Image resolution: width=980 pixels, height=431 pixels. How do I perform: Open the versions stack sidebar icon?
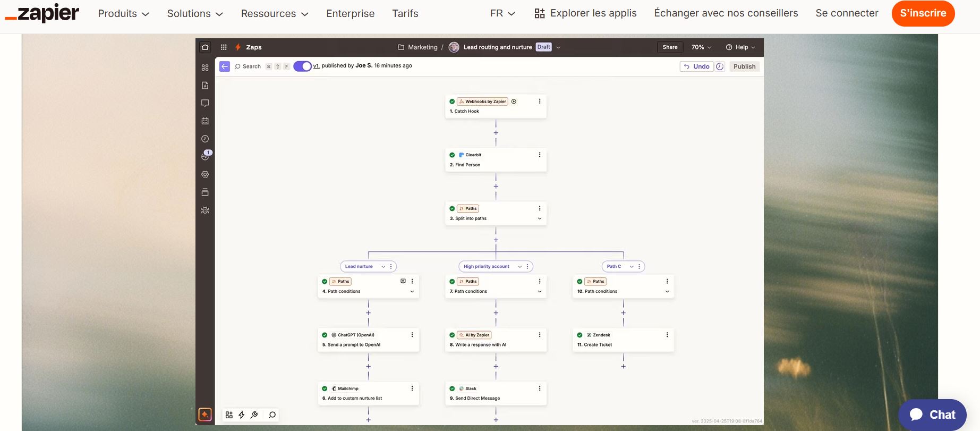pos(205,192)
